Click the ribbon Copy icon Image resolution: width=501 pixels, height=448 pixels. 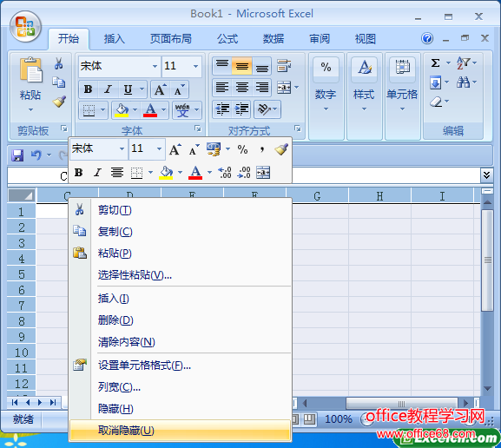pyautogui.click(x=59, y=82)
